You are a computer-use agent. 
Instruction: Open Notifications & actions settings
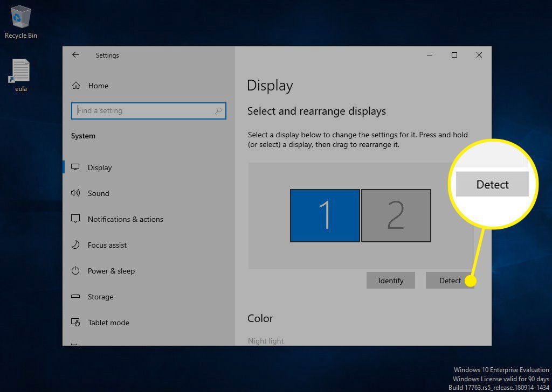(x=149, y=219)
